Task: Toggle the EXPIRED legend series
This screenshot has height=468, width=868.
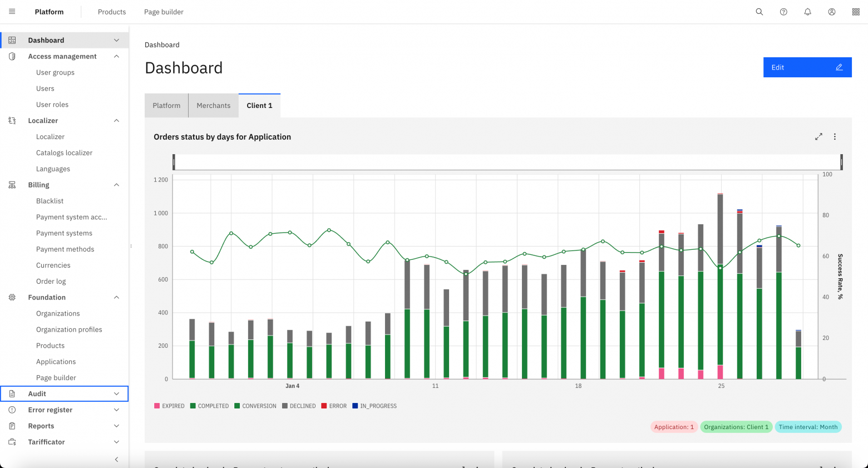Action: (169, 406)
